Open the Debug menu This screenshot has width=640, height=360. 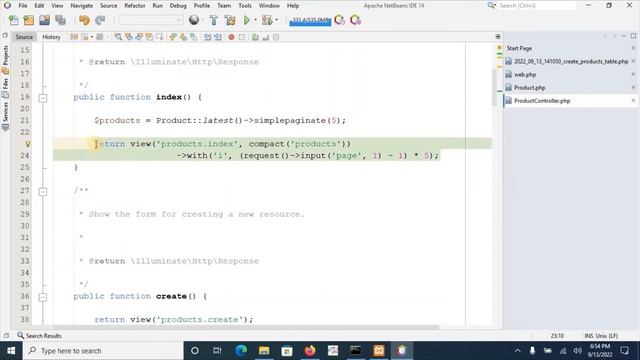coord(178,6)
